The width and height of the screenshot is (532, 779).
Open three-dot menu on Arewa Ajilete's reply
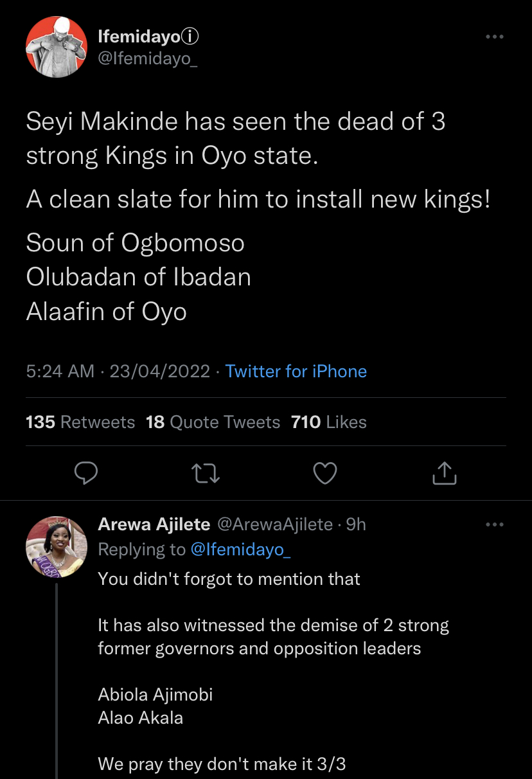pyautogui.click(x=494, y=524)
